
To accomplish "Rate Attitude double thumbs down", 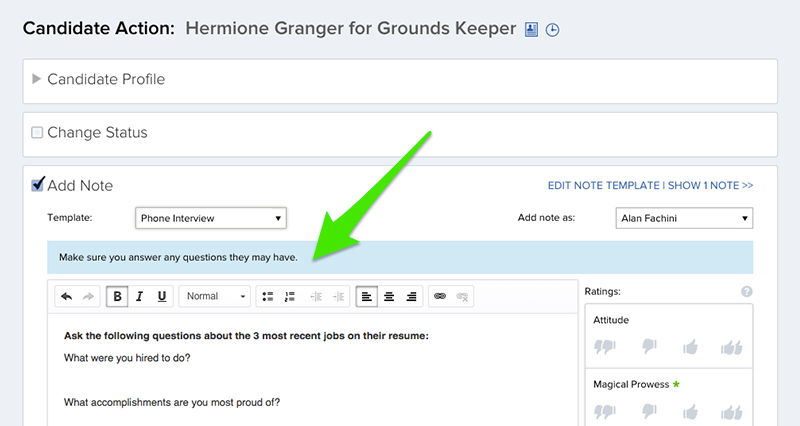I will (x=605, y=347).
